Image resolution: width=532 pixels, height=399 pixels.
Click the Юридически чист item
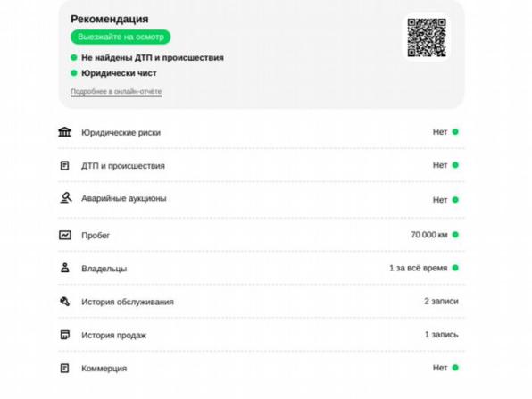[113, 73]
